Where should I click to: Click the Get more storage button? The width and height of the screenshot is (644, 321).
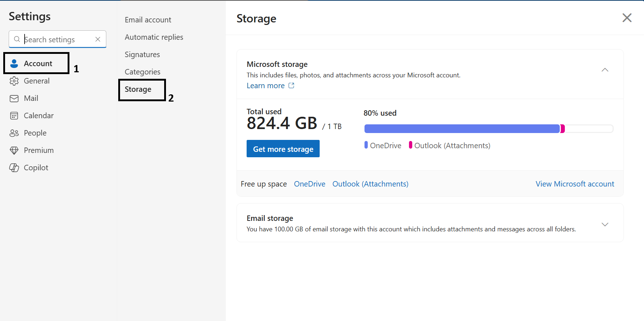283,149
